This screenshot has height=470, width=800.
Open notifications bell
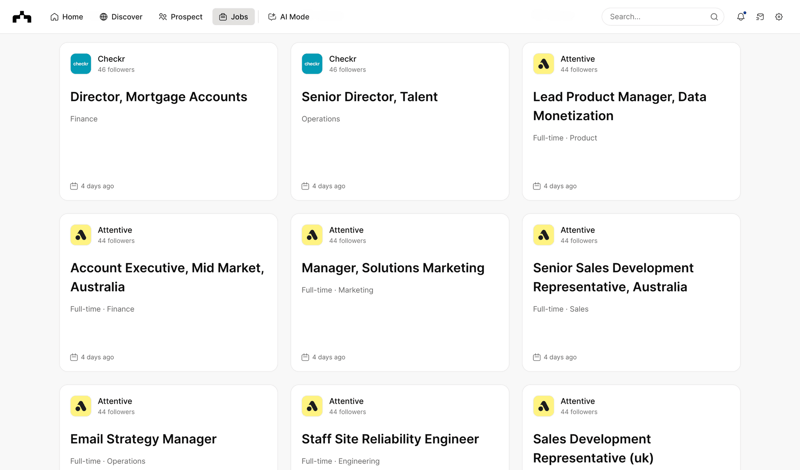click(x=741, y=17)
